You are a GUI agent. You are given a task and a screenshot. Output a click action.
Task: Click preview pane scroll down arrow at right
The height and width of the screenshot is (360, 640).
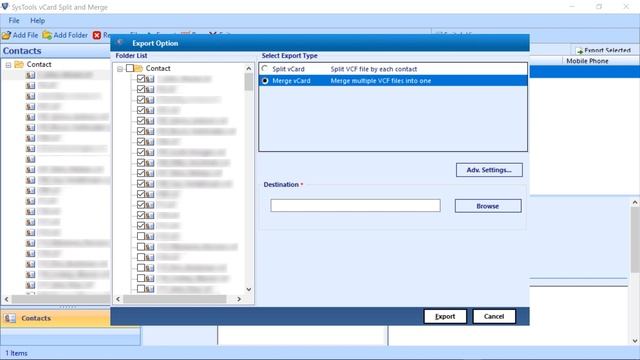point(635,341)
